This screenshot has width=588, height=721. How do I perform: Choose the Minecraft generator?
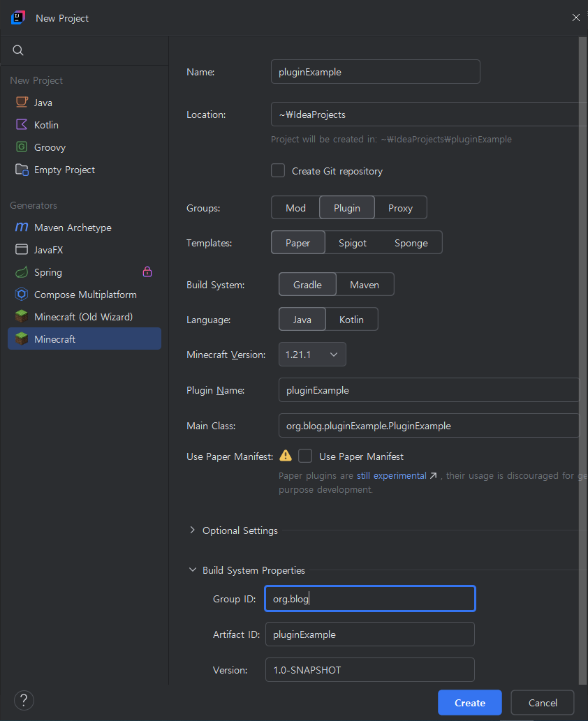[x=84, y=339]
